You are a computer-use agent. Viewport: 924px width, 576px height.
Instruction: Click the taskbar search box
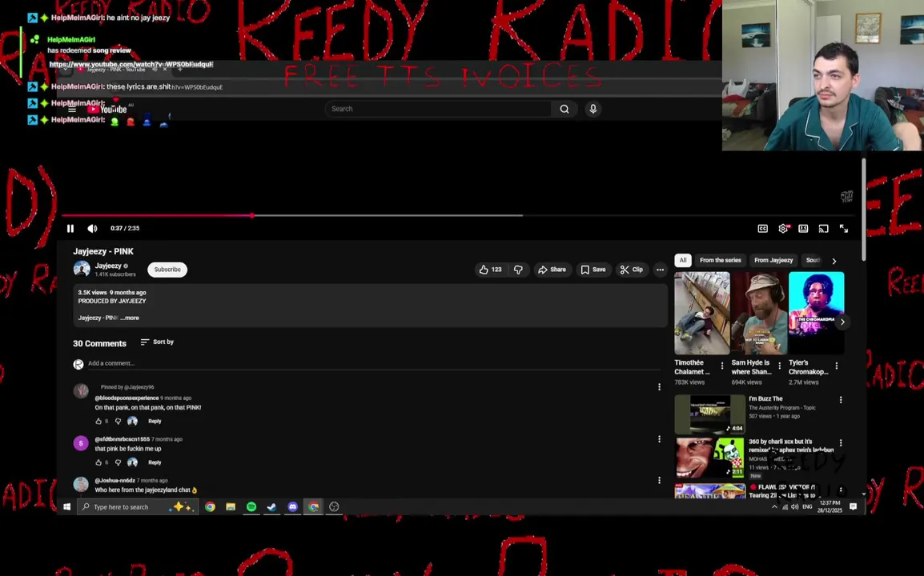[137, 507]
